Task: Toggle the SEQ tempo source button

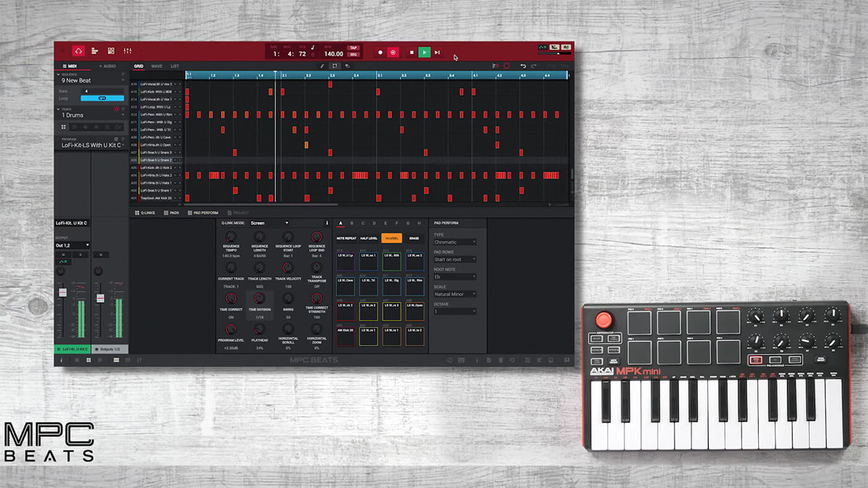Action: click(x=353, y=54)
